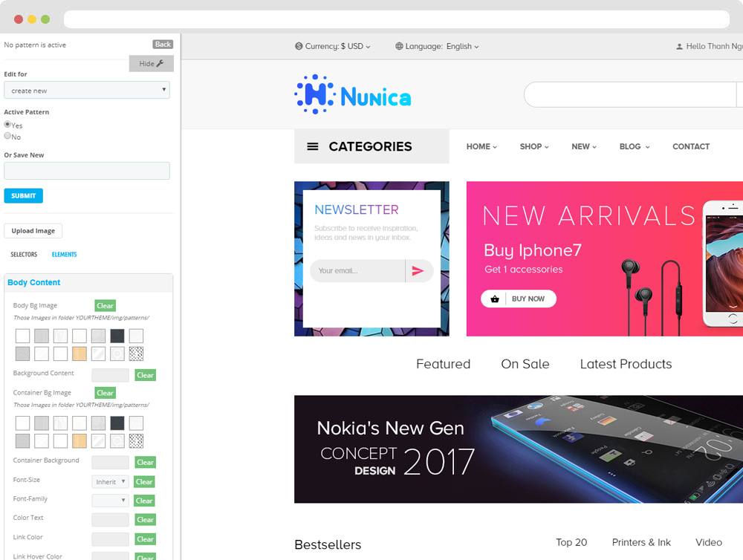Viewport: 743px width, 560px height.
Task: Click the Upload Image button
Action: pyautogui.click(x=33, y=231)
